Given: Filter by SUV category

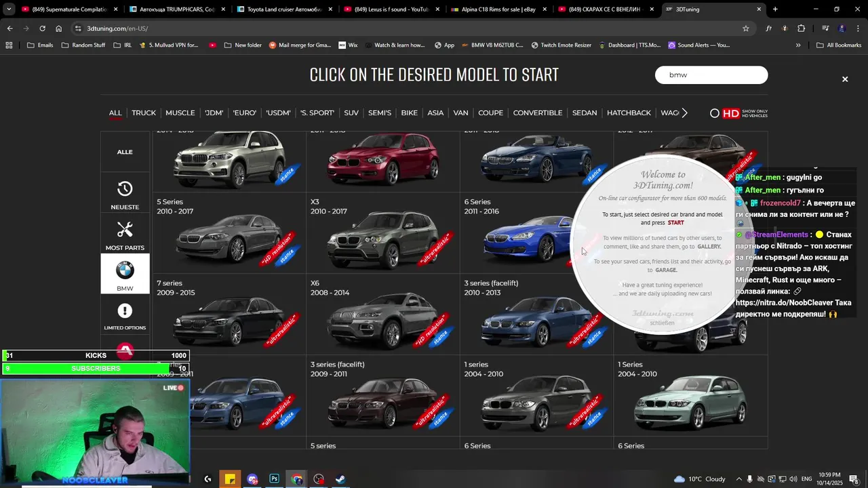Looking at the screenshot, I should [x=351, y=113].
